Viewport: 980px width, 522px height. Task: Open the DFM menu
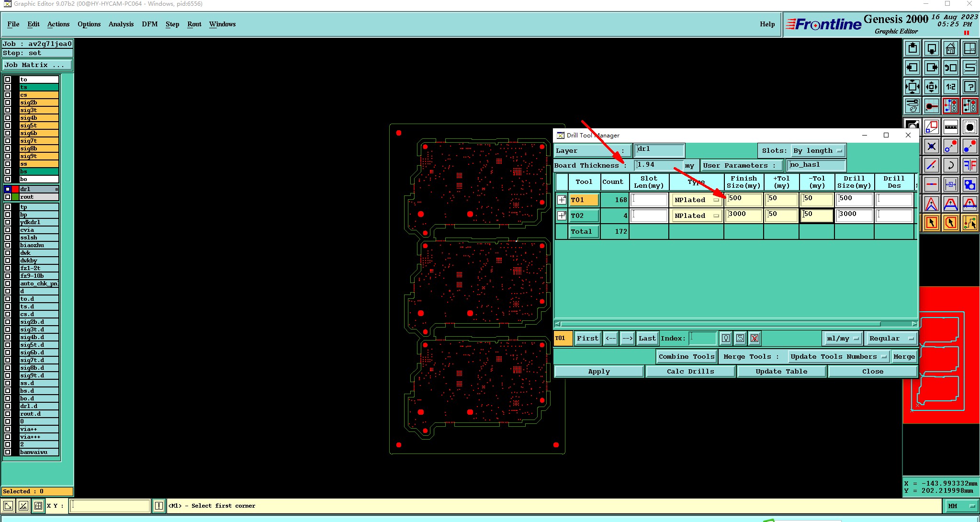150,24
